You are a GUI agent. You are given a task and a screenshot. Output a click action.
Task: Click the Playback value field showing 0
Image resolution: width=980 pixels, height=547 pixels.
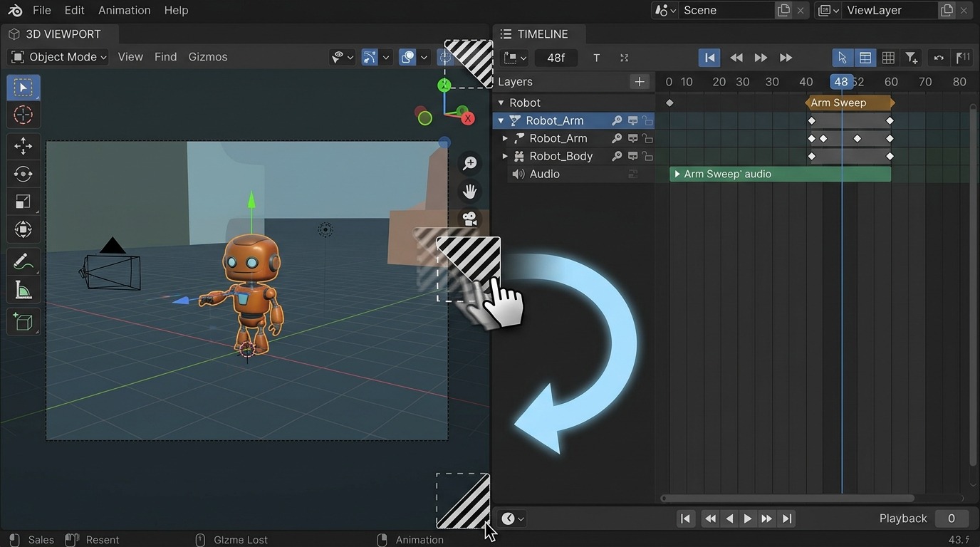pos(952,519)
